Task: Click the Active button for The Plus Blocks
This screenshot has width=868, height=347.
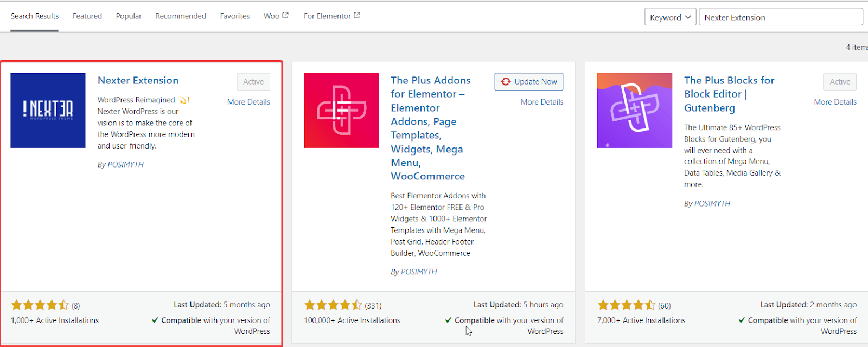Action: pos(840,82)
